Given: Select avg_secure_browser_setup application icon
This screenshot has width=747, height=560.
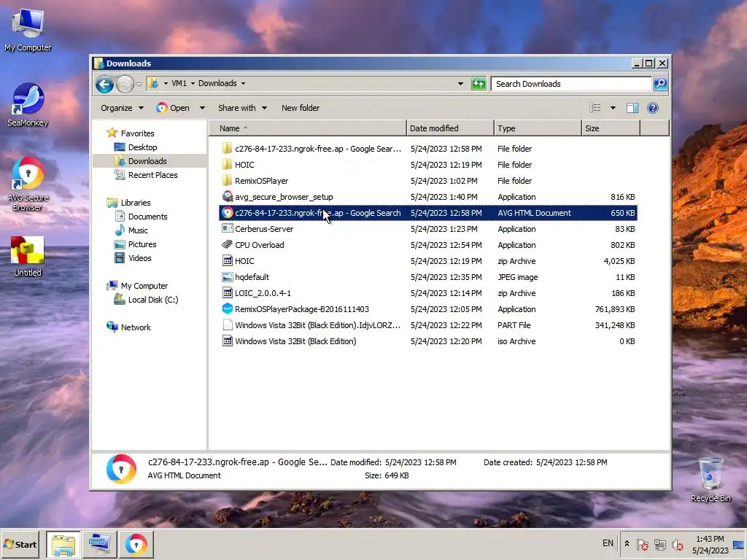Looking at the screenshot, I should click(228, 197).
